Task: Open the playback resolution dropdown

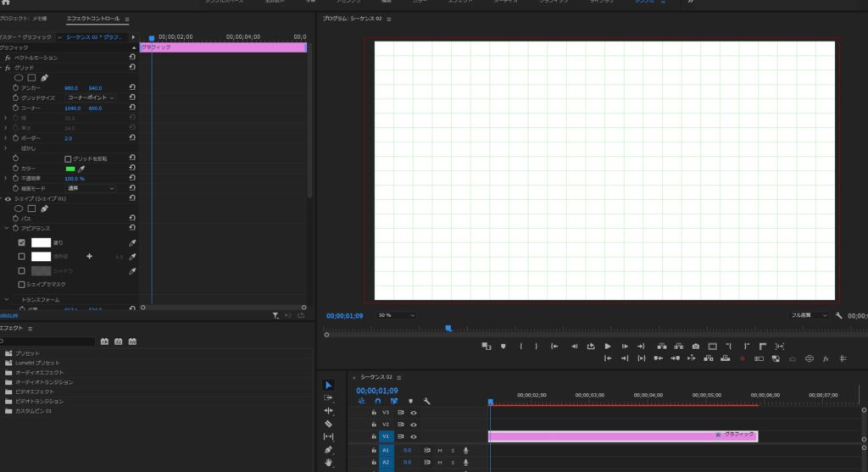Action: (808, 315)
